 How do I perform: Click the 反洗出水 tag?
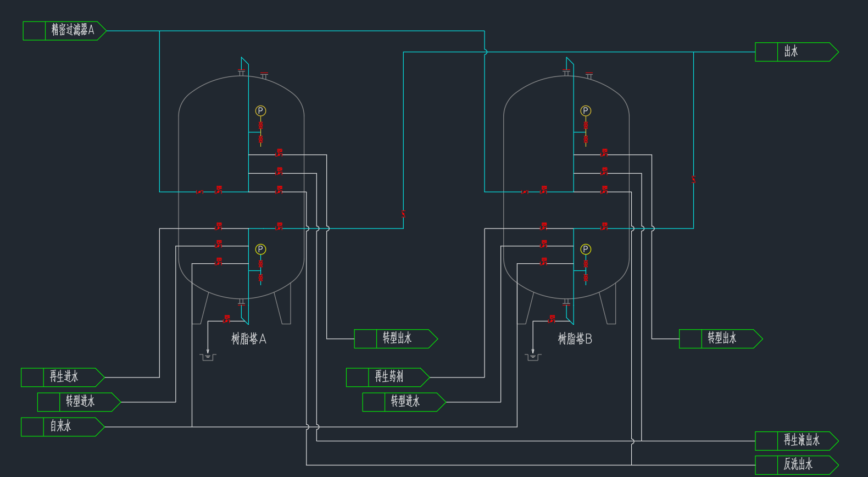click(796, 465)
